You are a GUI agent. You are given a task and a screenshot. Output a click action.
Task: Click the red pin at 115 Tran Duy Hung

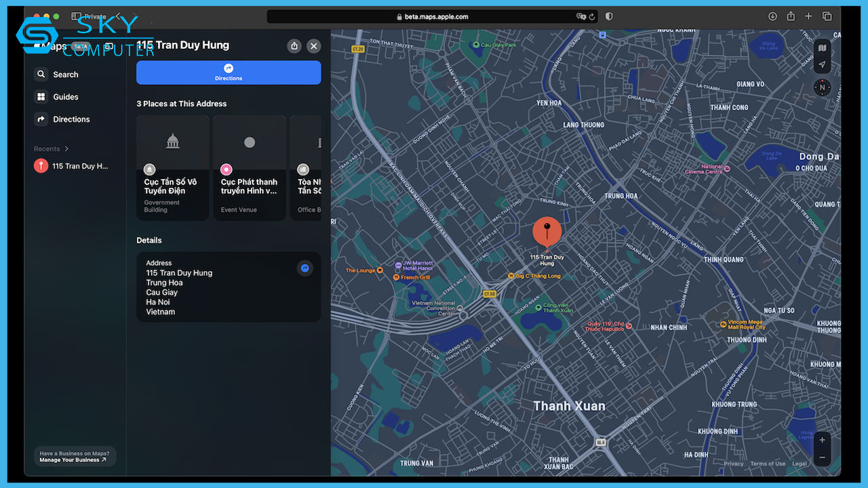547,232
